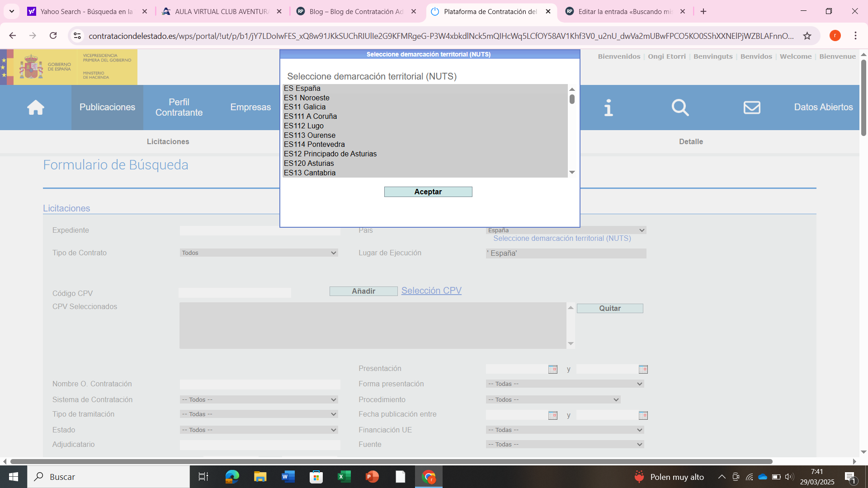Switch to the Blog de Contratación browser tab
Screen dimensions: 868x488
(356, 12)
